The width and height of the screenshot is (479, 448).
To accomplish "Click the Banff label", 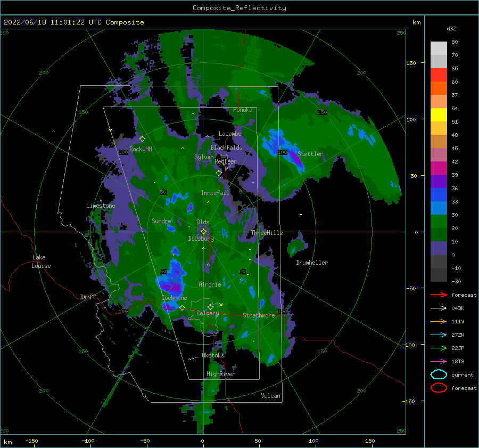I will tap(88, 297).
